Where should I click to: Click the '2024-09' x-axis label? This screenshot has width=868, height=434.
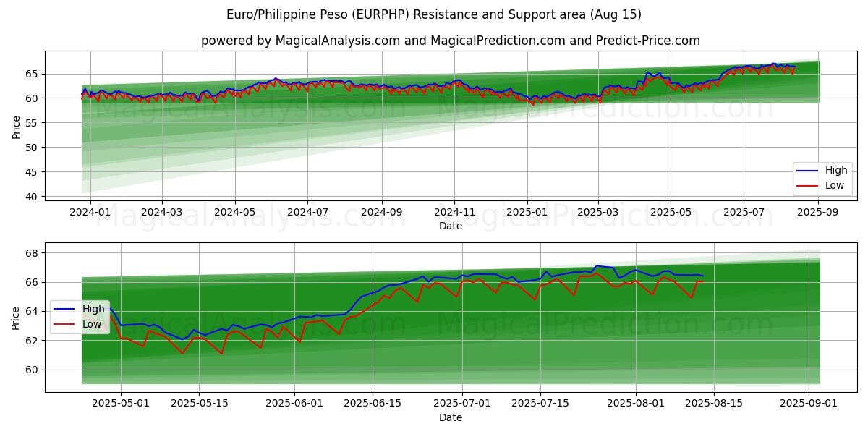[381, 212]
